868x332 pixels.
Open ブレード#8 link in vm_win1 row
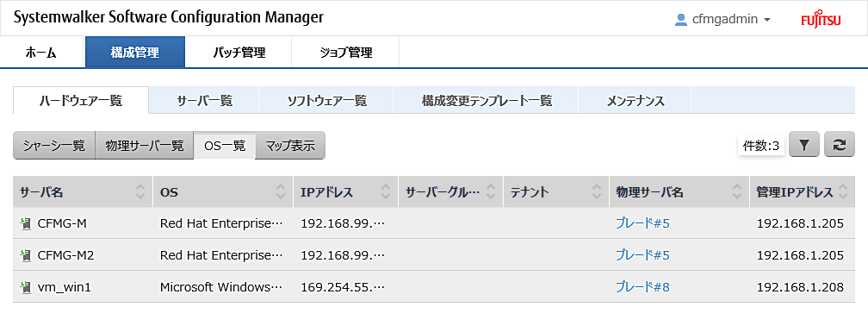[x=642, y=286]
